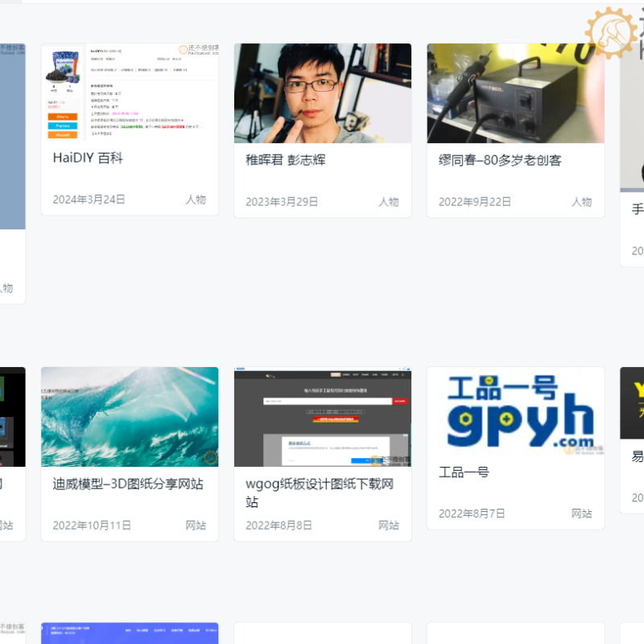Click the gear hammer site logo icon
The image size is (644, 644).
click(x=611, y=33)
